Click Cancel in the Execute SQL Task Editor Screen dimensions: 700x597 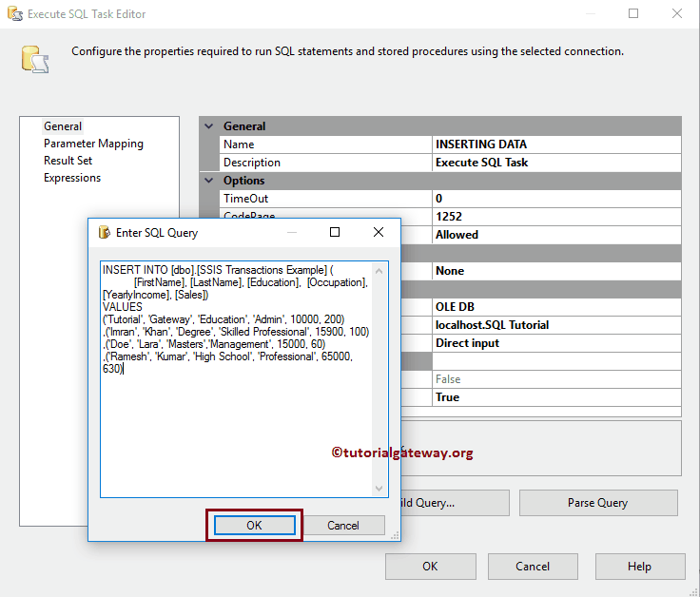533,567
